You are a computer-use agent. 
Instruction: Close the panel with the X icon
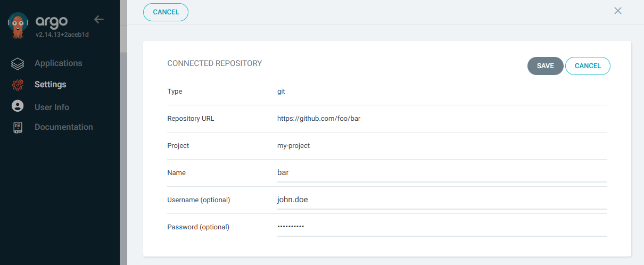(618, 11)
